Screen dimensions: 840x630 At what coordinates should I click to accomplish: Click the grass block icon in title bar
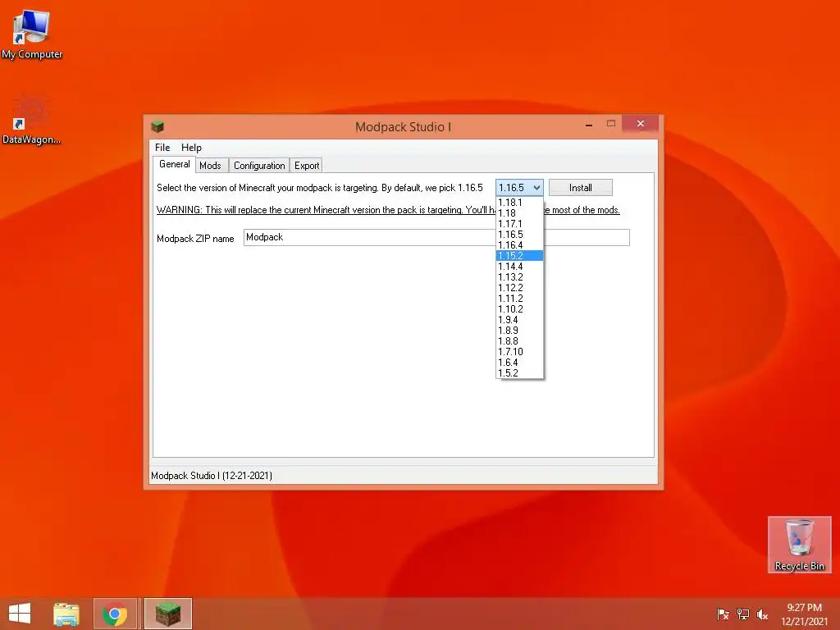pos(157,126)
